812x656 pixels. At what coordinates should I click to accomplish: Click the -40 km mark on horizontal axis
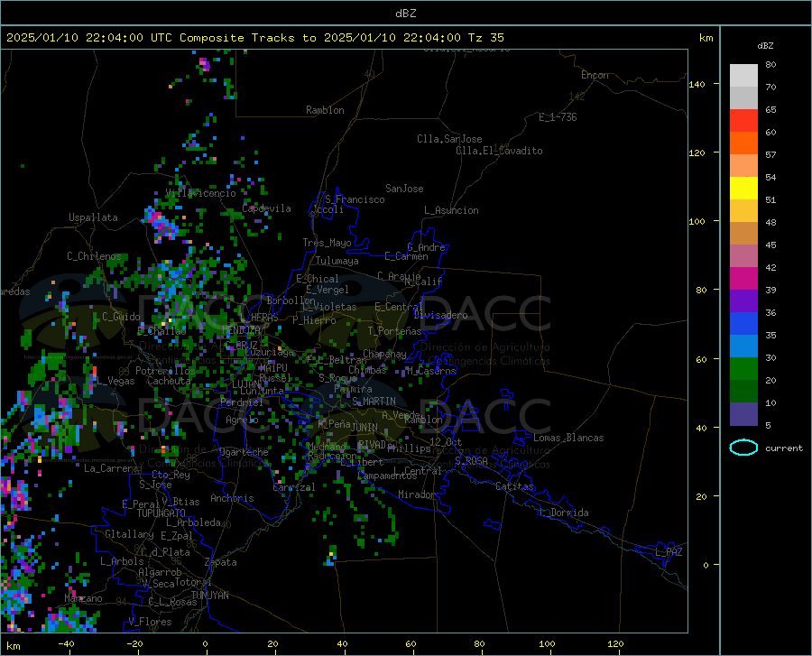[x=66, y=644]
